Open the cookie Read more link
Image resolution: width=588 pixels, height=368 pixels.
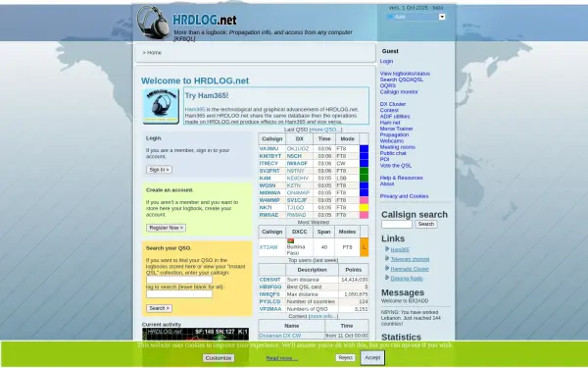pyautogui.click(x=282, y=358)
